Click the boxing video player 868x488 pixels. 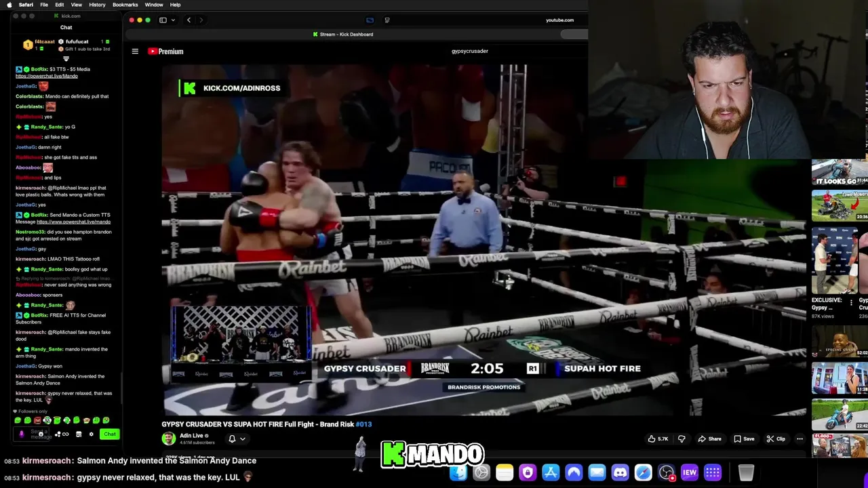point(484,239)
